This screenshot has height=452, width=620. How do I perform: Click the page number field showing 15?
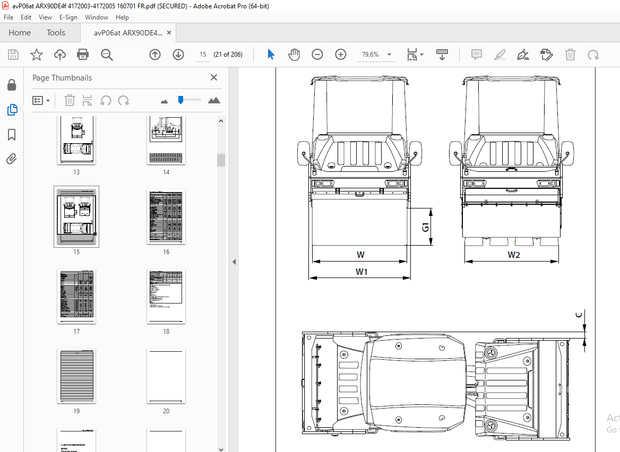coord(203,55)
